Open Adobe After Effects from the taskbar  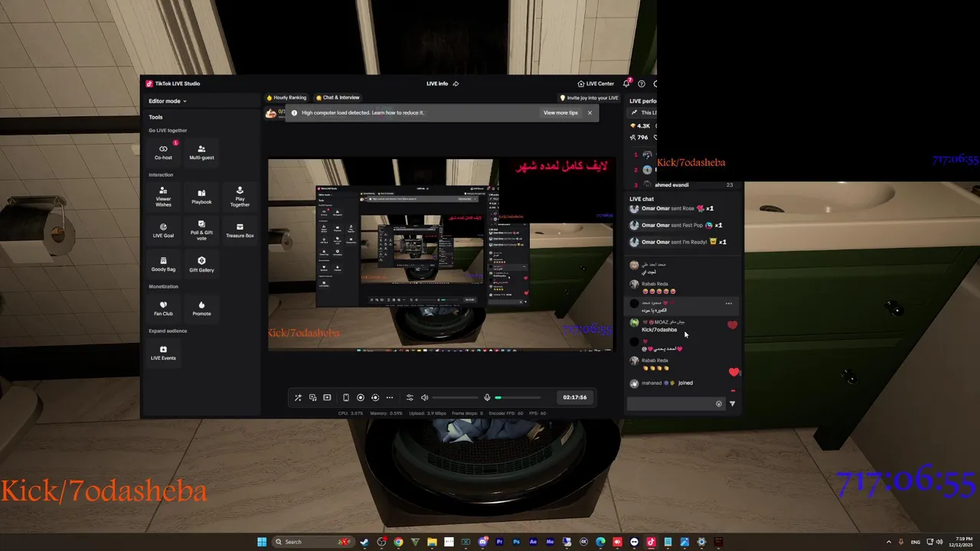(533, 542)
